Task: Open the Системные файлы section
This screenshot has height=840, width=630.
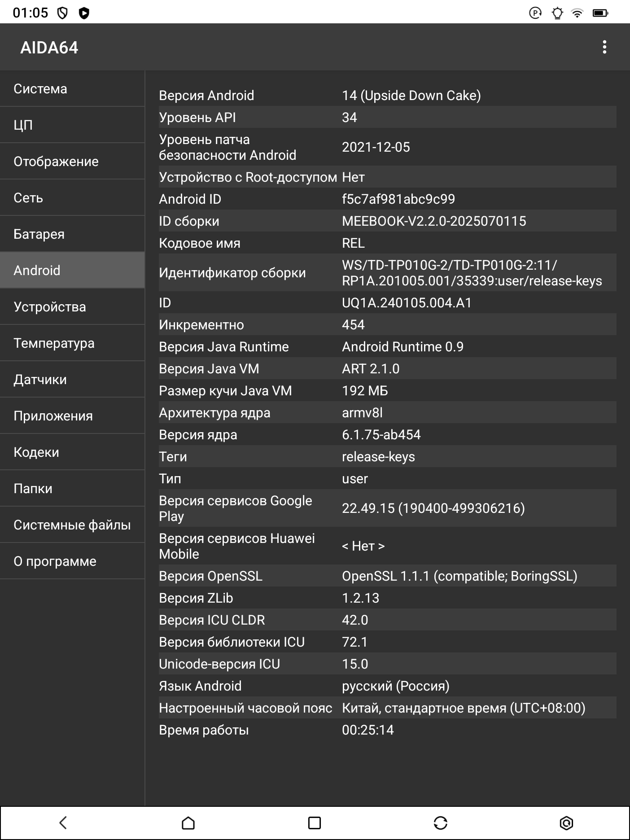Action: point(72,525)
